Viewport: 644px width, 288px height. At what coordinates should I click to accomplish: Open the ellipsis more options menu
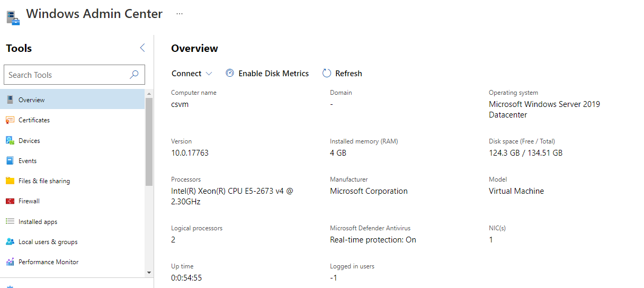tap(180, 14)
